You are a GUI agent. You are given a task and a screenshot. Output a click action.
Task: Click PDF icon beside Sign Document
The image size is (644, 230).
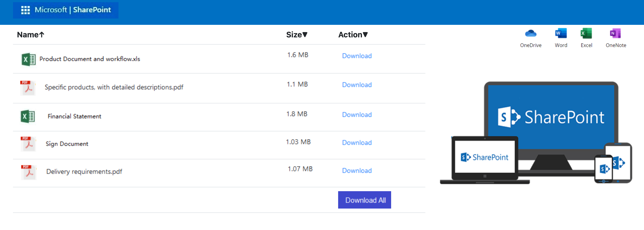(x=28, y=144)
